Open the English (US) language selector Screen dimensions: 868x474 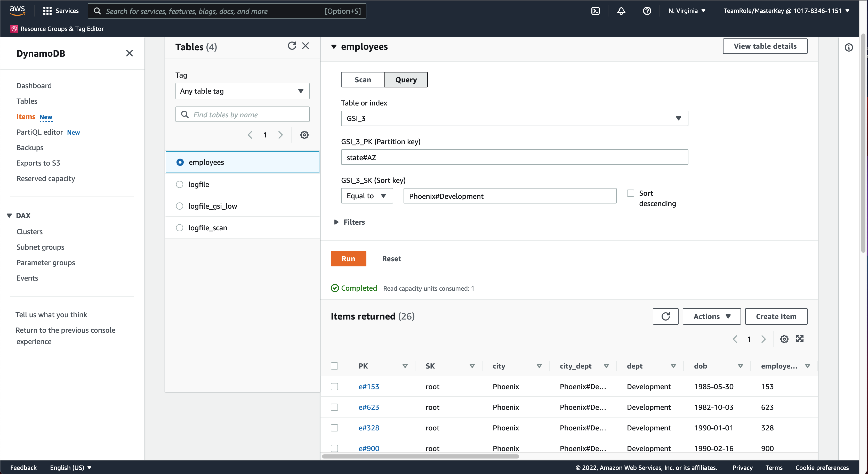70,467
